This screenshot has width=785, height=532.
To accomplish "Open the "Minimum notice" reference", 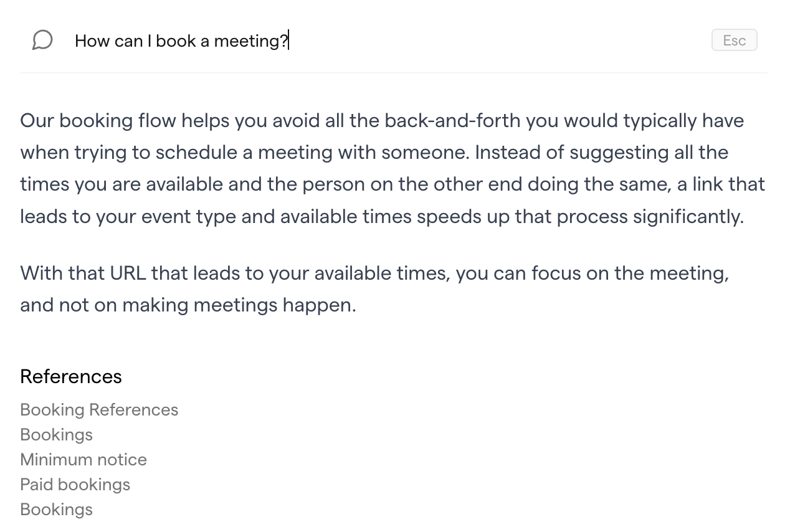I will pos(83,460).
